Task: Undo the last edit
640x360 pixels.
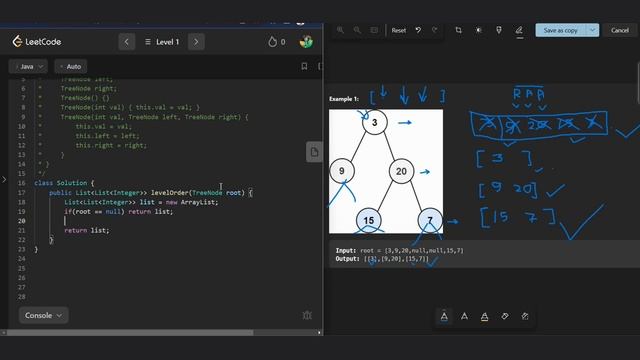Action: [x=418, y=30]
